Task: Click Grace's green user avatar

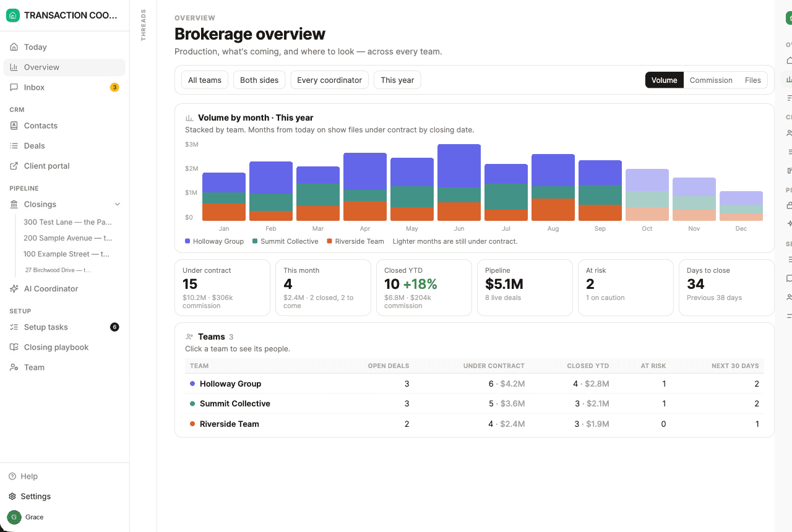Action: (14, 517)
